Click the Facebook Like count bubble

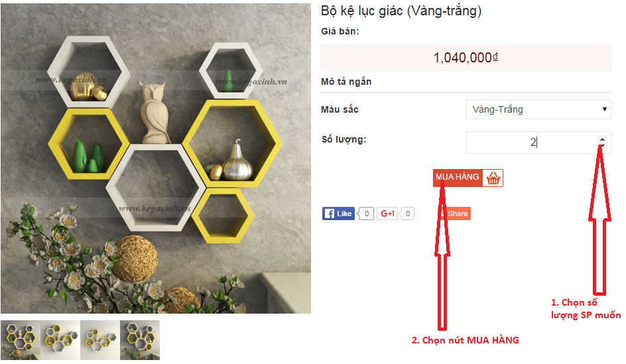pos(366,213)
